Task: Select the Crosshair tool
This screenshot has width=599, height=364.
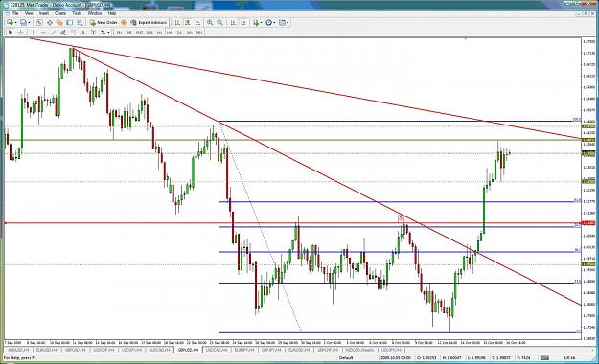Action: [x=20, y=33]
